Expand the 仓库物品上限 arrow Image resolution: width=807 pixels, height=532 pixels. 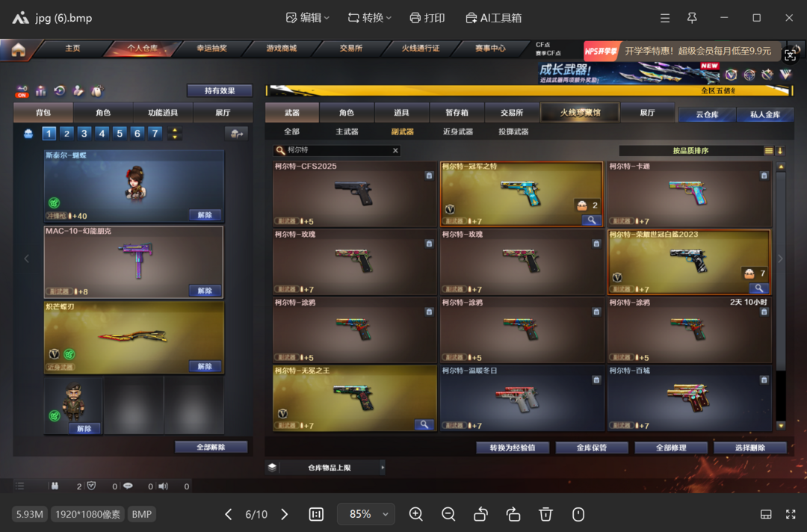click(x=383, y=467)
